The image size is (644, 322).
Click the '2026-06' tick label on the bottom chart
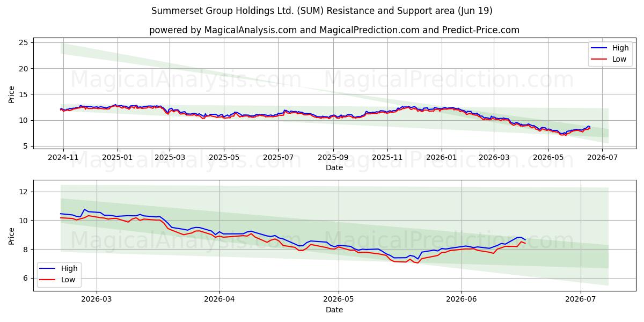pos(462,300)
